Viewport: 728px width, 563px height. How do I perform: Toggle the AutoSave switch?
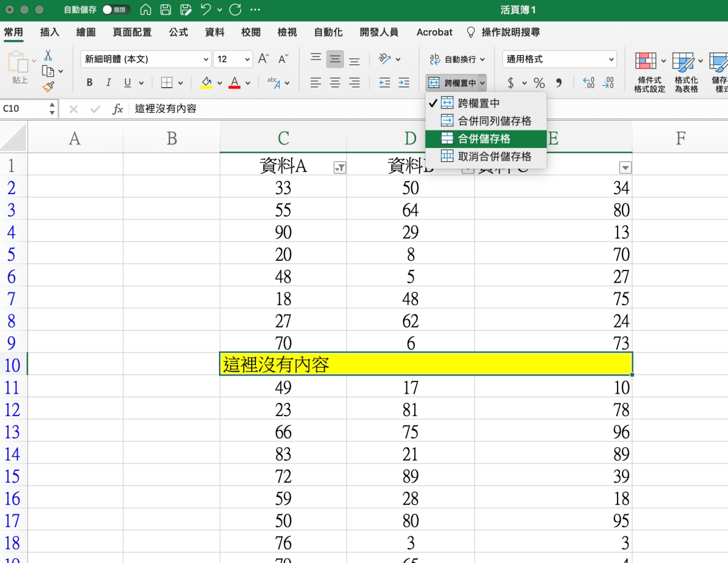116,10
